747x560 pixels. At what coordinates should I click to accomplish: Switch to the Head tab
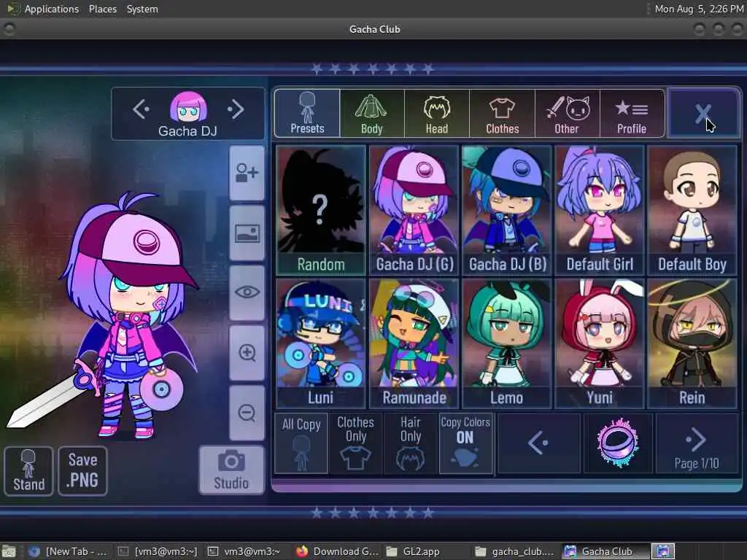point(437,113)
